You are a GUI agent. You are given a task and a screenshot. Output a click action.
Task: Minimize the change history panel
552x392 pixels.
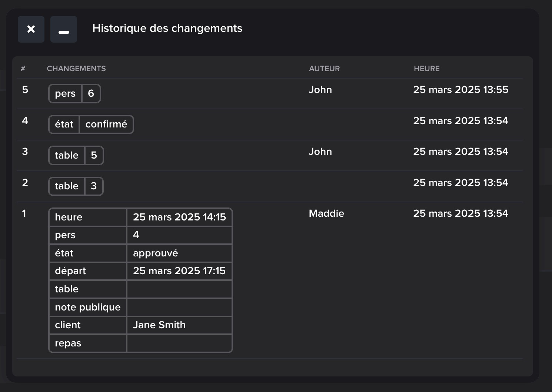(64, 29)
